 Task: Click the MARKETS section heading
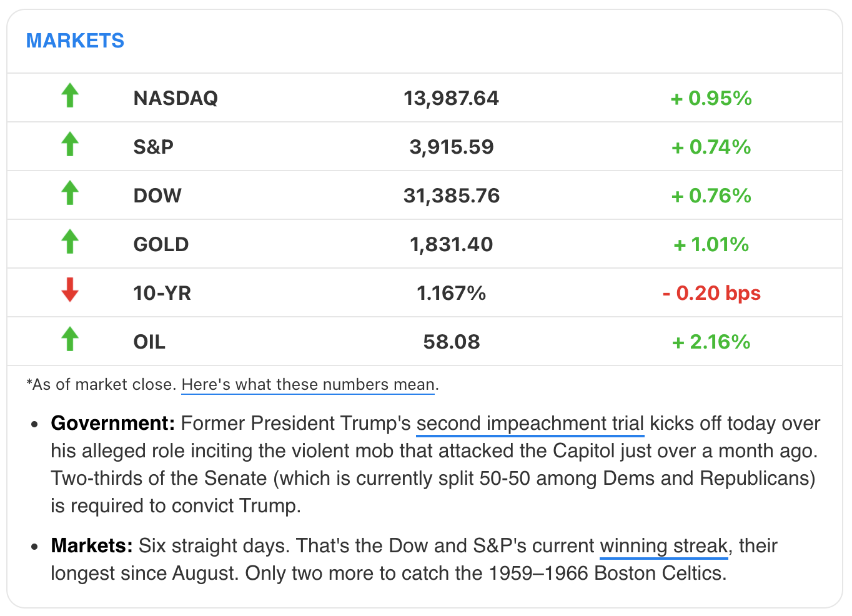coord(75,41)
